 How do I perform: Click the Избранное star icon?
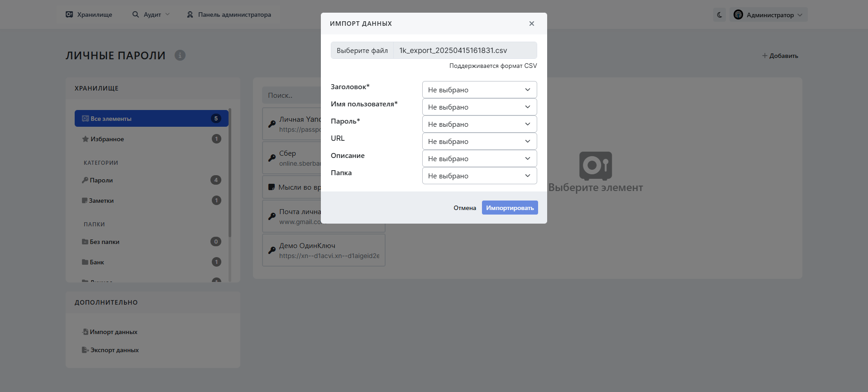pyautogui.click(x=85, y=139)
